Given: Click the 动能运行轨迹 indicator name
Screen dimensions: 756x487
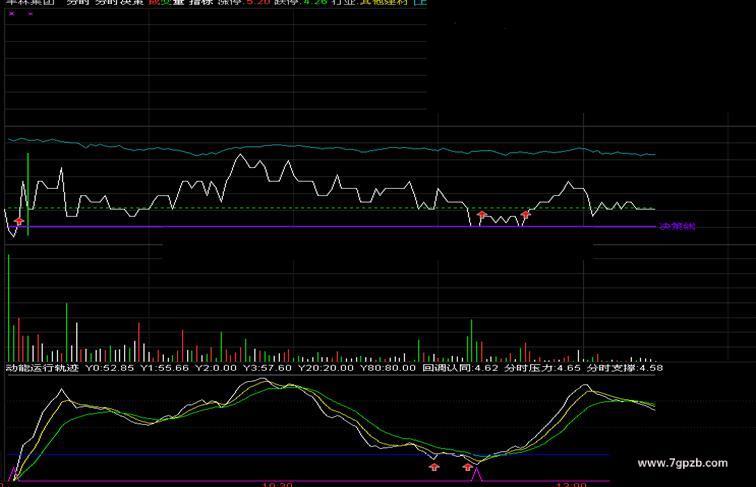Looking at the screenshot, I should (x=42, y=368).
